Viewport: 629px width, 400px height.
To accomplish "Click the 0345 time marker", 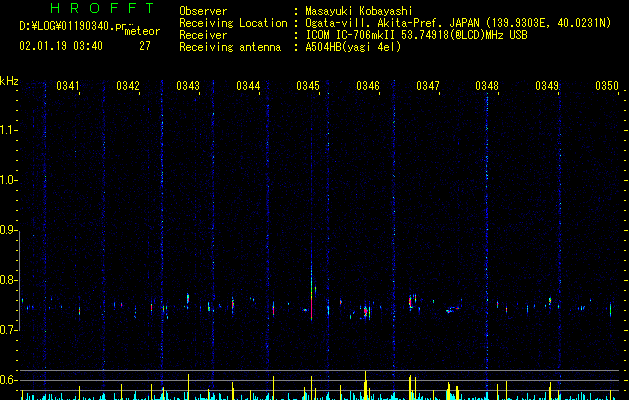I will (x=308, y=85).
